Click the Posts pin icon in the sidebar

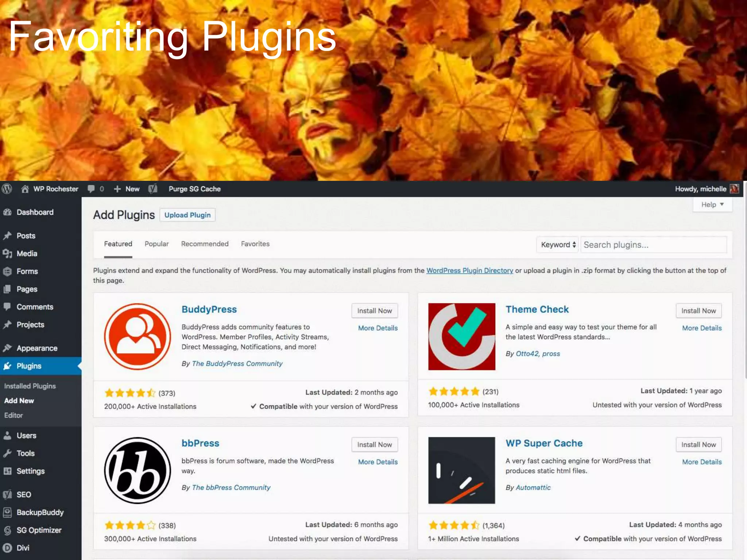7,236
